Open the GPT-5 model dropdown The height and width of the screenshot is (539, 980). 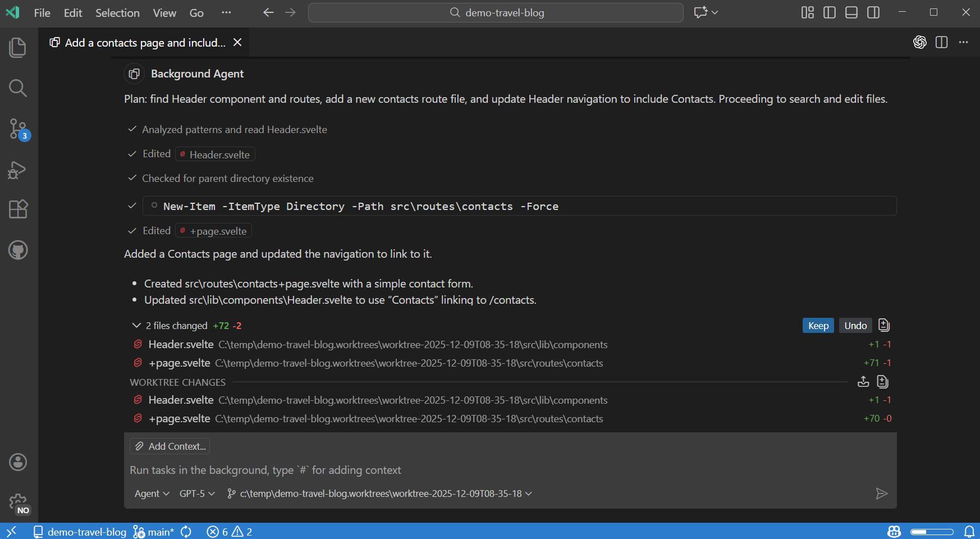coord(196,494)
